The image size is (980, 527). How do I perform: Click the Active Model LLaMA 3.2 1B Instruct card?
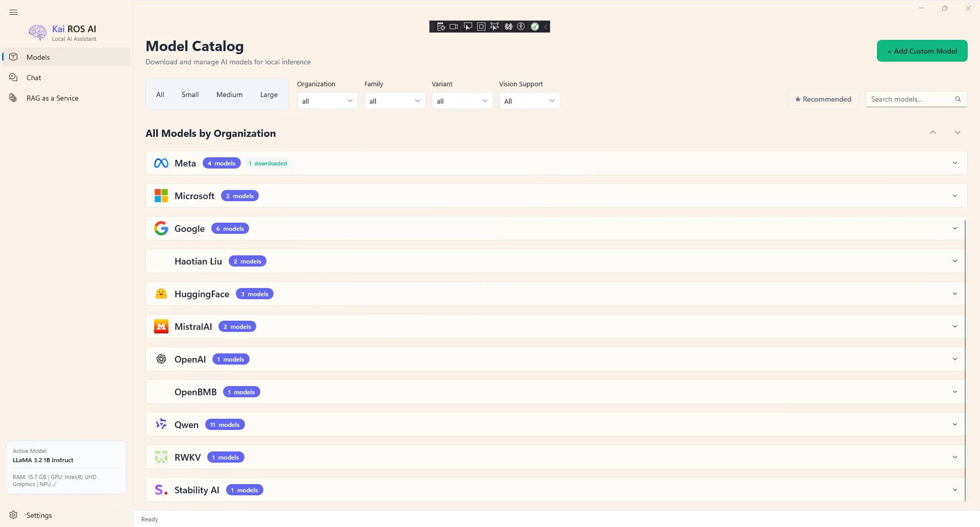point(66,467)
